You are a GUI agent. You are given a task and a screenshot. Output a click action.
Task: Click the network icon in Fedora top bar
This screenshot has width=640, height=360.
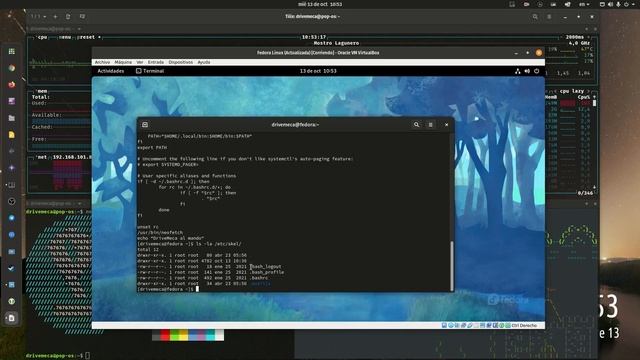click(x=518, y=71)
